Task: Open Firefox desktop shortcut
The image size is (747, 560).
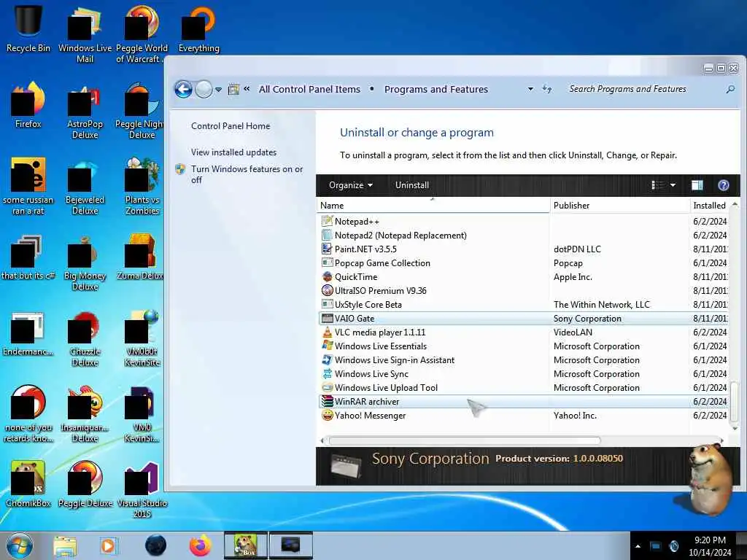Action: [x=28, y=105]
